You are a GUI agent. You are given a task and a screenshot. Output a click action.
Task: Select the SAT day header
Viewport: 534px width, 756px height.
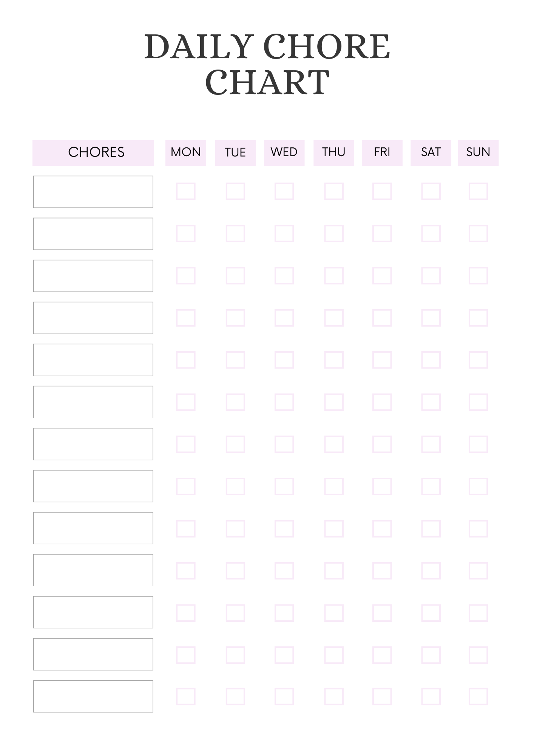(x=431, y=153)
